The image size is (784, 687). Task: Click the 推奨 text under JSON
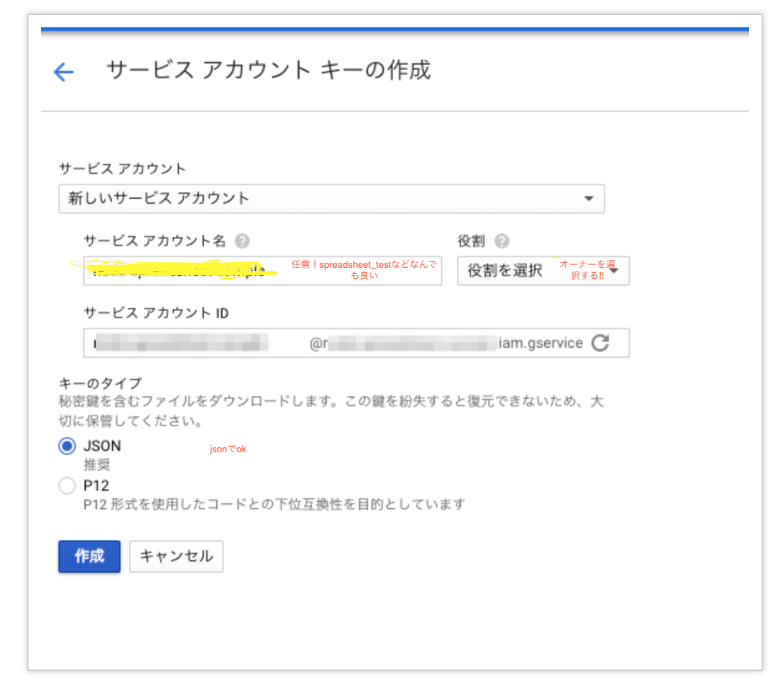tap(97, 465)
